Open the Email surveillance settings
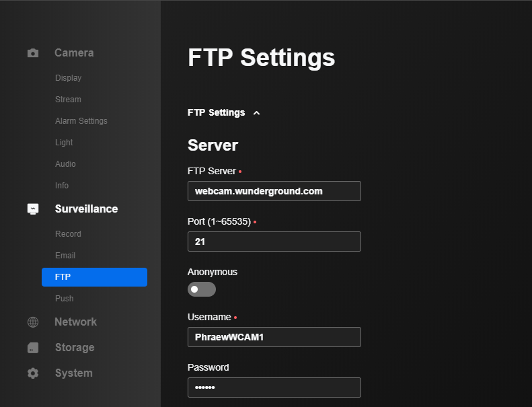This screenshot has height=407, width=532. (65, 255)
